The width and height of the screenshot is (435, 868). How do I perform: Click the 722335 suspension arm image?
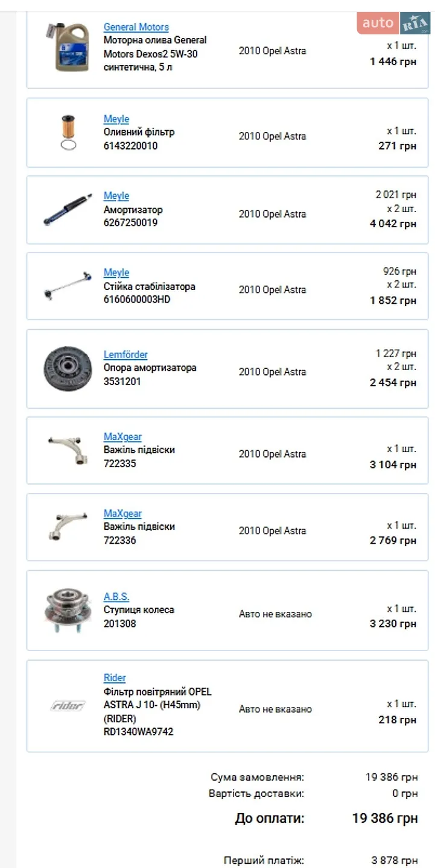click(68, 450)
